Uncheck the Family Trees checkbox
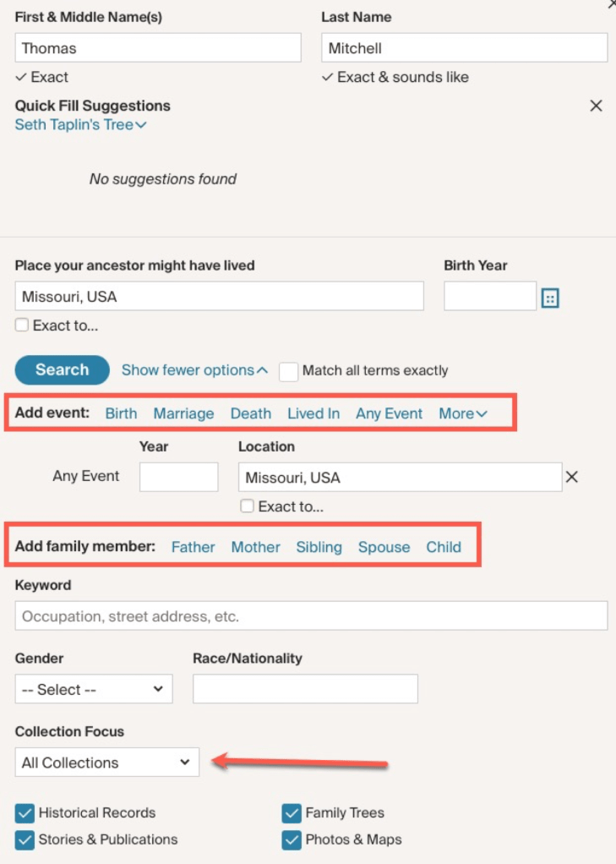616x864 pixels. coord(292,813)
